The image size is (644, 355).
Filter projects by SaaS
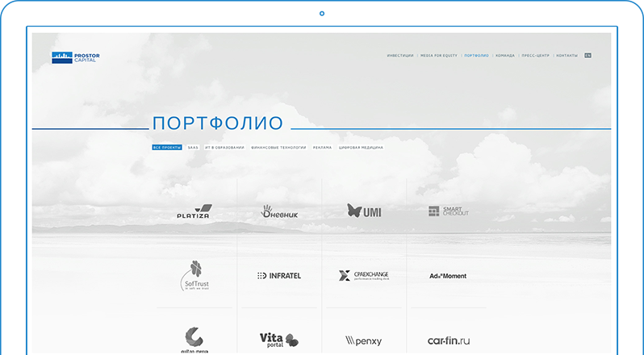pyautogui.click(x=193, y=148)
